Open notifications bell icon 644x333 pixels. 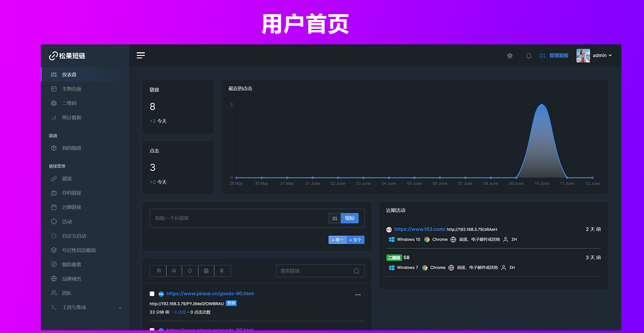click(x=529, y=56)
